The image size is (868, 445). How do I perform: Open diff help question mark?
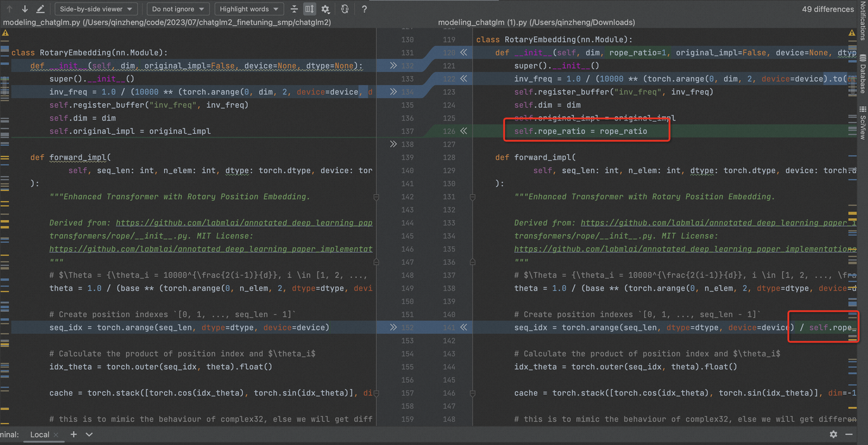pos(364,9)
